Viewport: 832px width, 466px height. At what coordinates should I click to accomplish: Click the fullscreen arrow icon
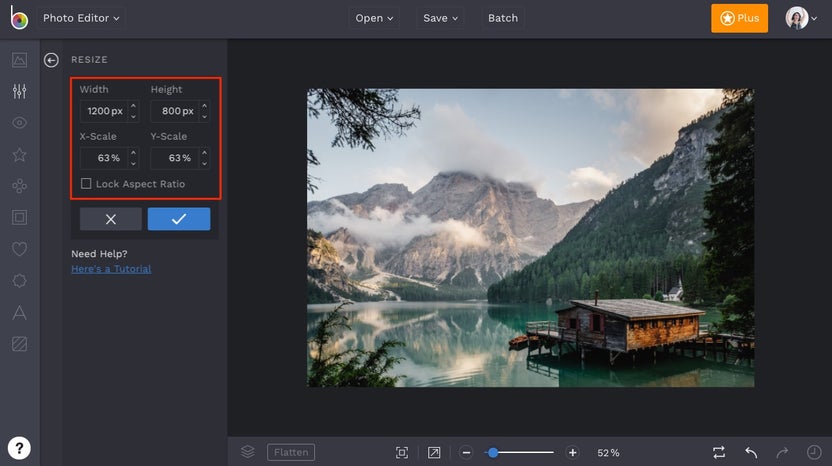pyautogui.click(x=434, y=452)
